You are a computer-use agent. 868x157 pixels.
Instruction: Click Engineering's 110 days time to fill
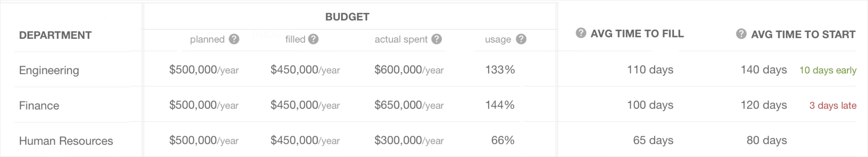tap(650, 69)
